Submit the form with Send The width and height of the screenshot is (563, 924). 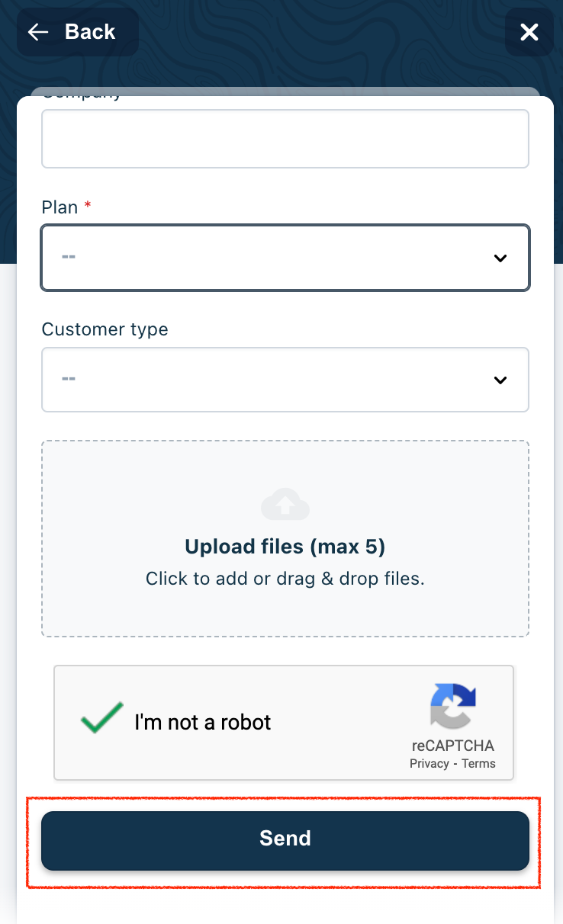coord(285,840)
